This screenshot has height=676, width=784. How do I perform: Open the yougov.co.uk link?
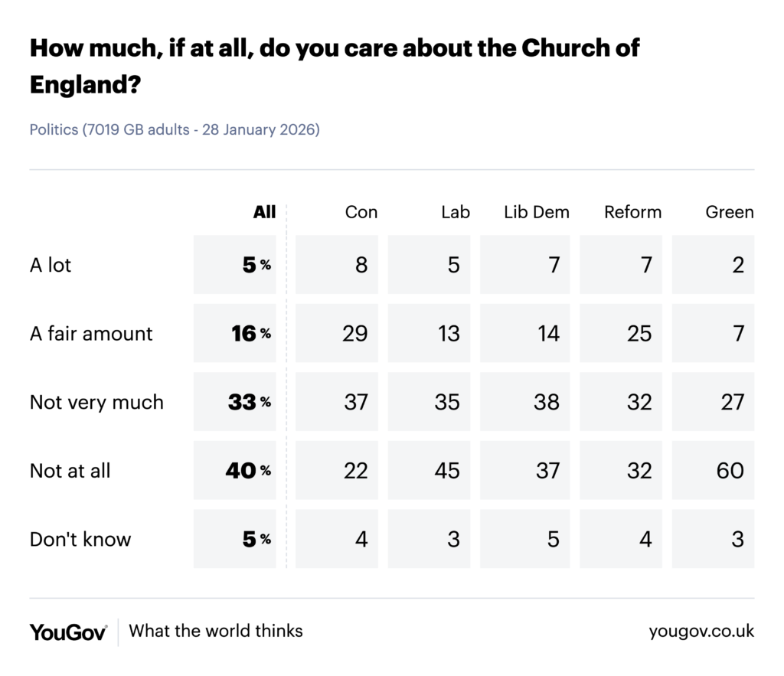[701, 632]
